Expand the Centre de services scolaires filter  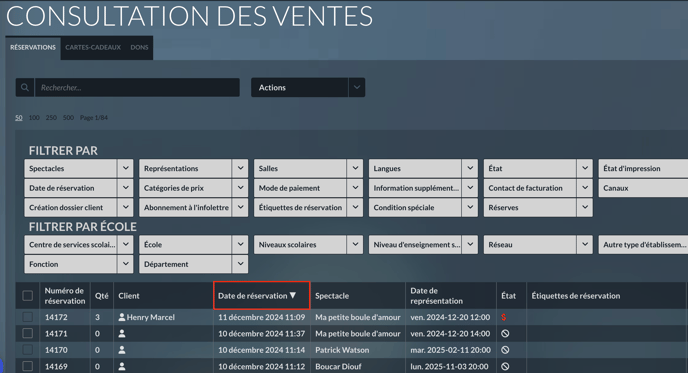79,244
